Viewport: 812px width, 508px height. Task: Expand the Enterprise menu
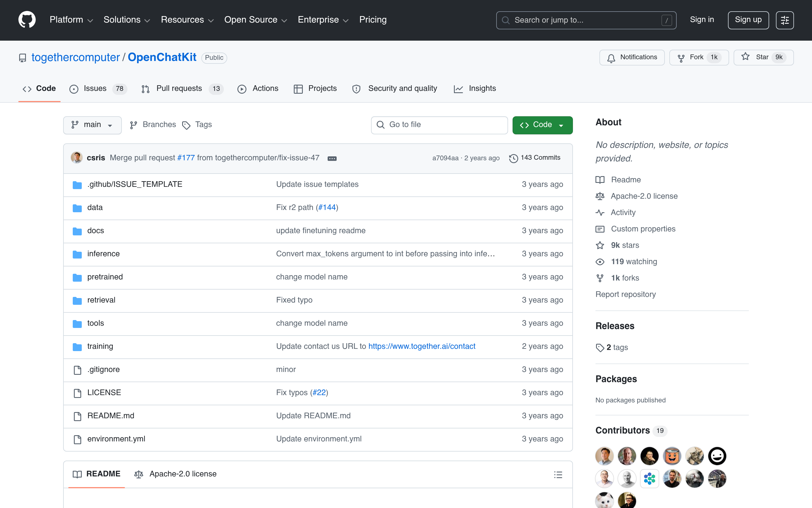click(323, 20)
